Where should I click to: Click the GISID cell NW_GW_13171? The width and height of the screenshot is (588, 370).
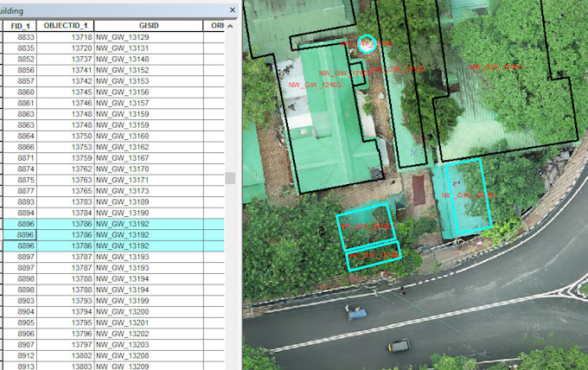(149, 180)
